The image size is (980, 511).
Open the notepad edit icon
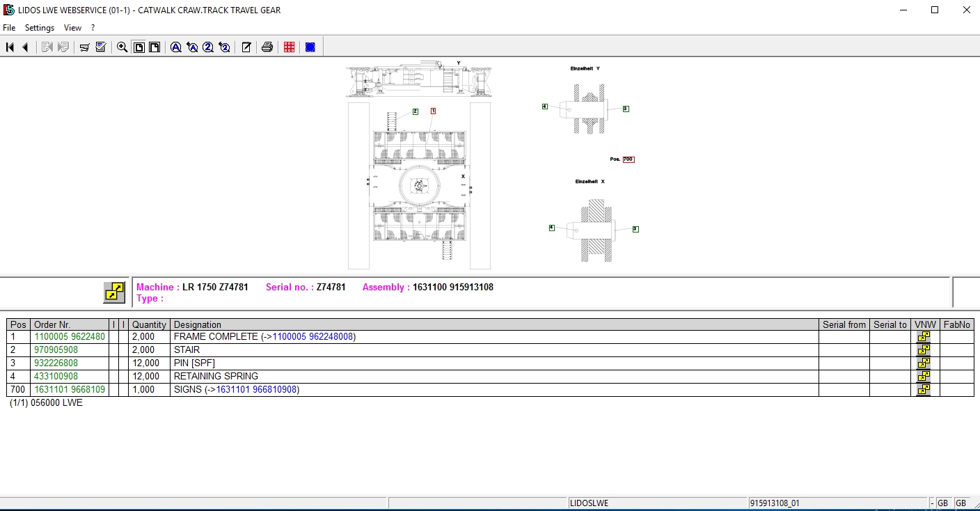tap(246, 47)
